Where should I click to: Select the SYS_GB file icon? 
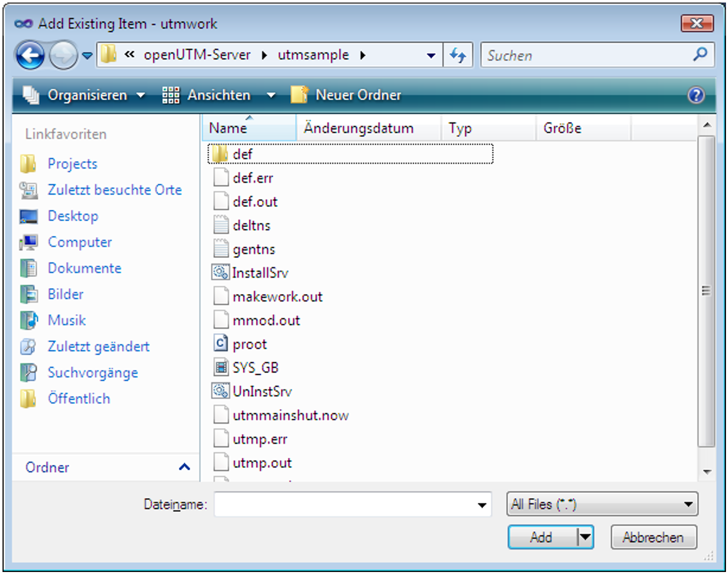(x=220, y=368)
